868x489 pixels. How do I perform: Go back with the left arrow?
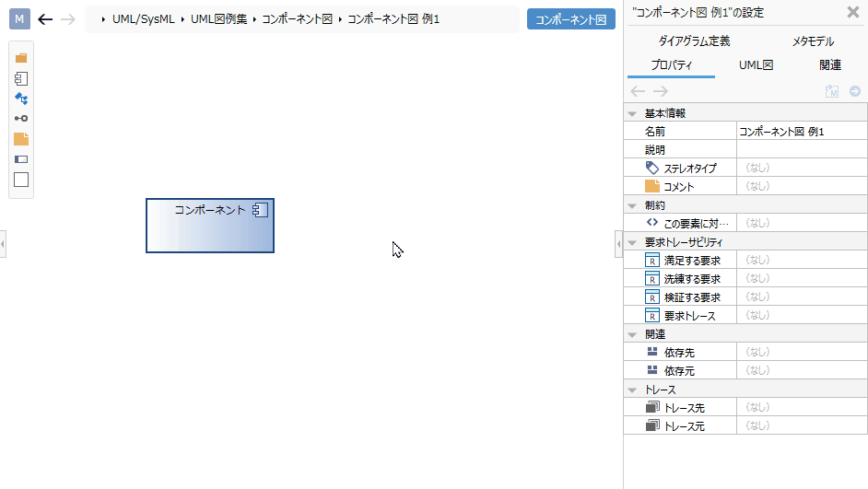pyautogui.click(x=45, y=19)
